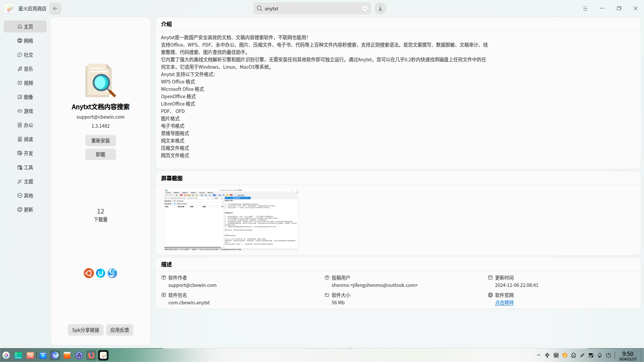The width and height of the screenshot is (644, 362).
Task: Go back with the arrow button
Action: pyautogui.click(x=55, y=8)
